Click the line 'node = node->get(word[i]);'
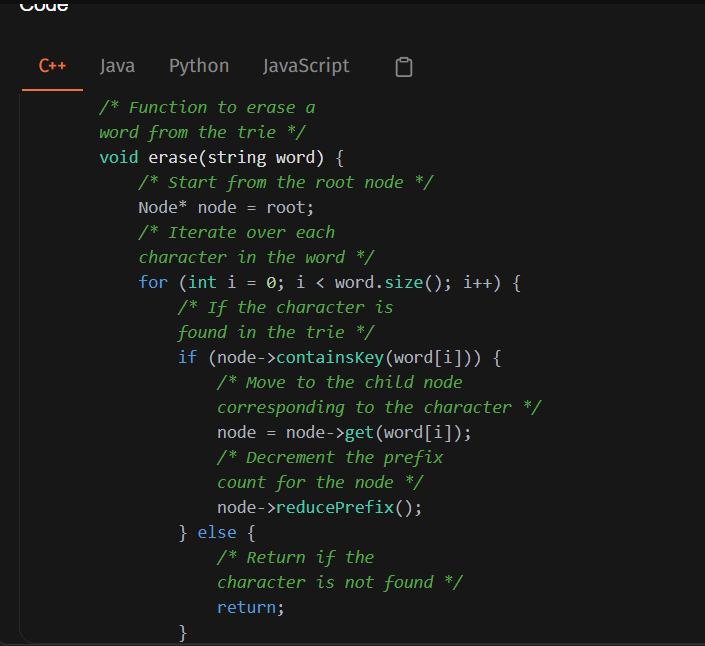Viewport: 705px width, 646px height. [344, 433]
